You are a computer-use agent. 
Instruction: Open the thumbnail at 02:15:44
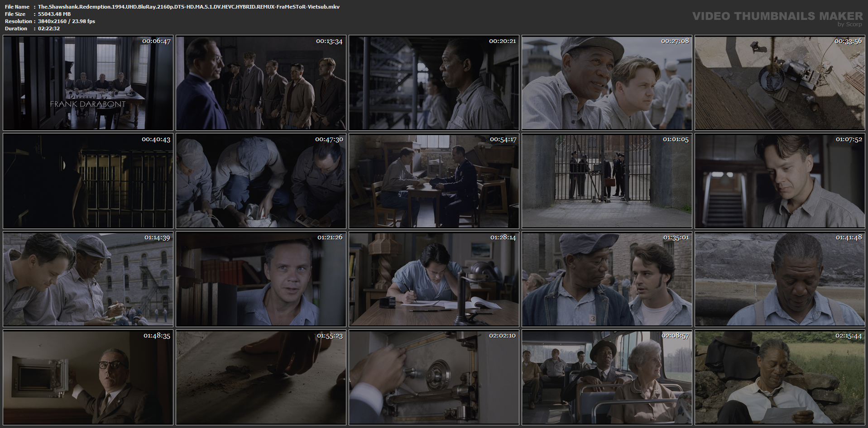(780, 377)
